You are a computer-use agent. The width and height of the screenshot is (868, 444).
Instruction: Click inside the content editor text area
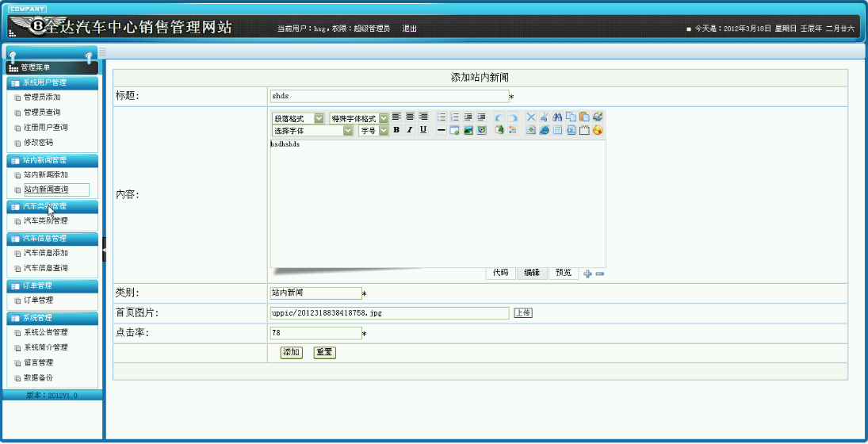438,205
